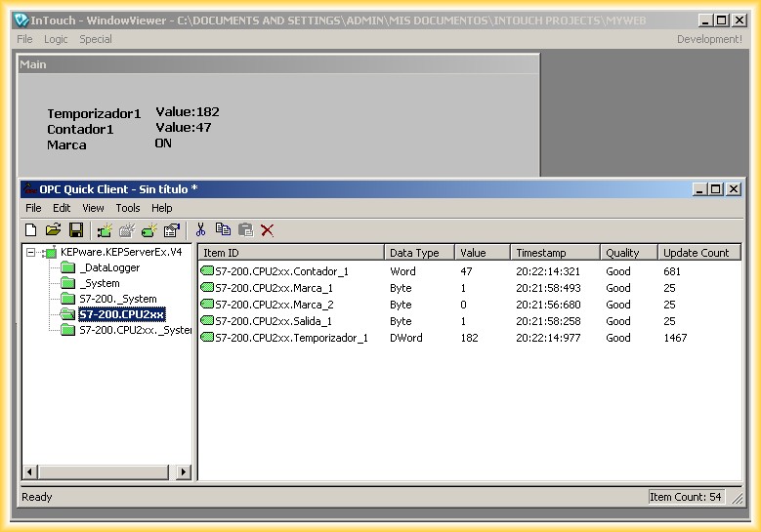This screenshot has width=761, height=532.
Task: Click the Save floppy disk icon
Action: 75,230
